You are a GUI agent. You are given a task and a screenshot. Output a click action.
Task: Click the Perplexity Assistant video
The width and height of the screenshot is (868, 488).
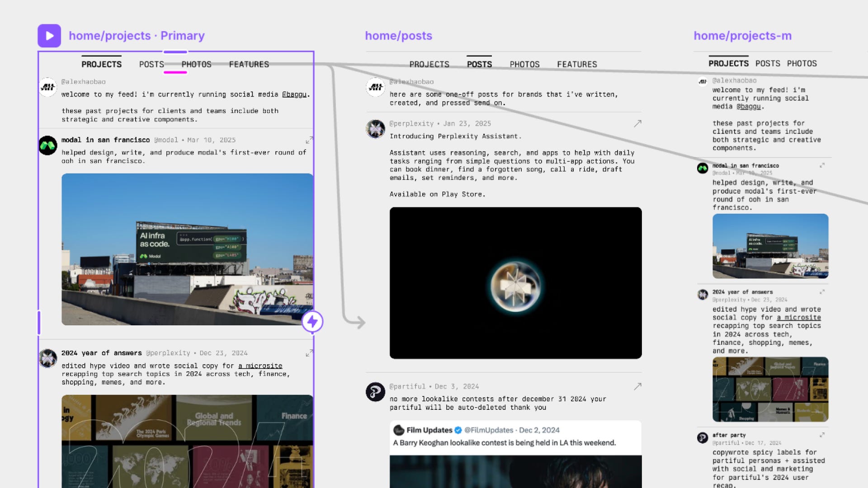[516, 283]
